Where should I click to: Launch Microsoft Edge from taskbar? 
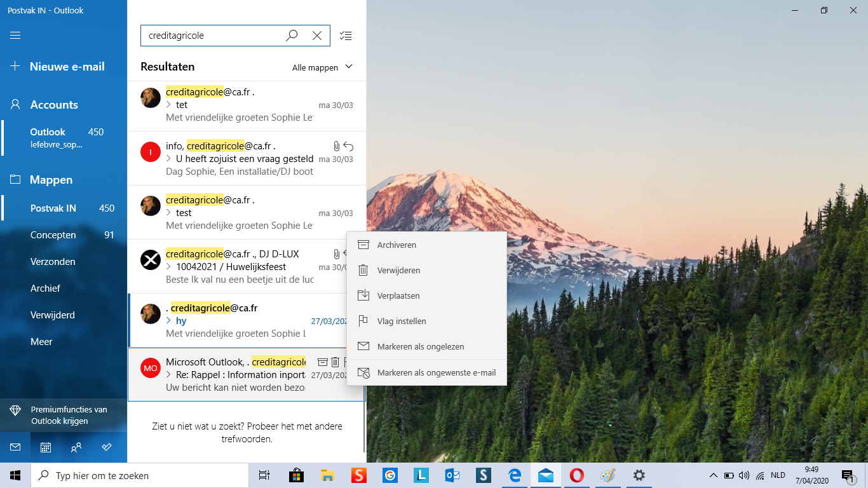pyautogui.click(x=515, y=475)
